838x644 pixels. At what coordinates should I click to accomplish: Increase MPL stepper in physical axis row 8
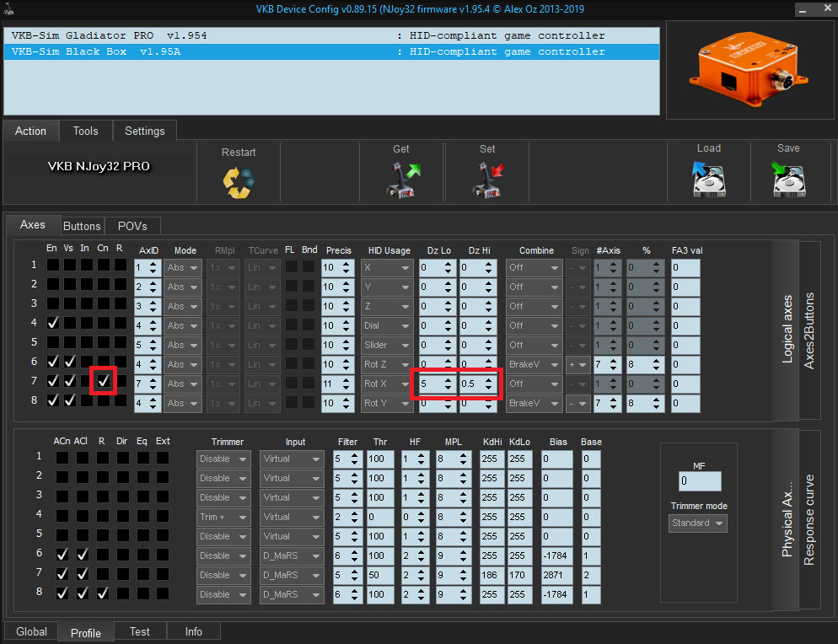463,591
